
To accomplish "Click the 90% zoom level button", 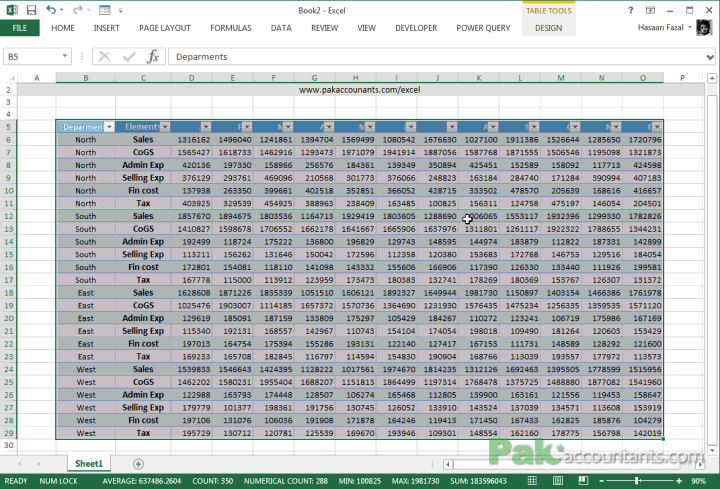I will (698, 481).
